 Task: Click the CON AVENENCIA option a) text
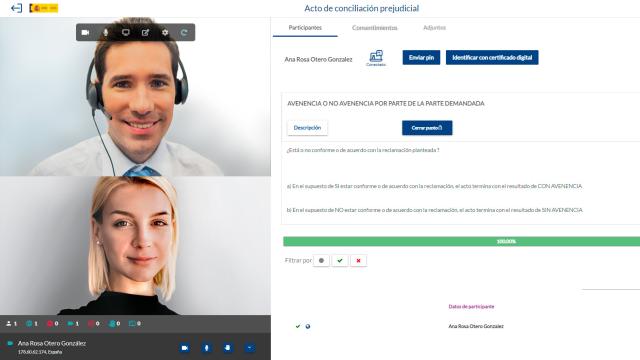(x=434, y=186)
